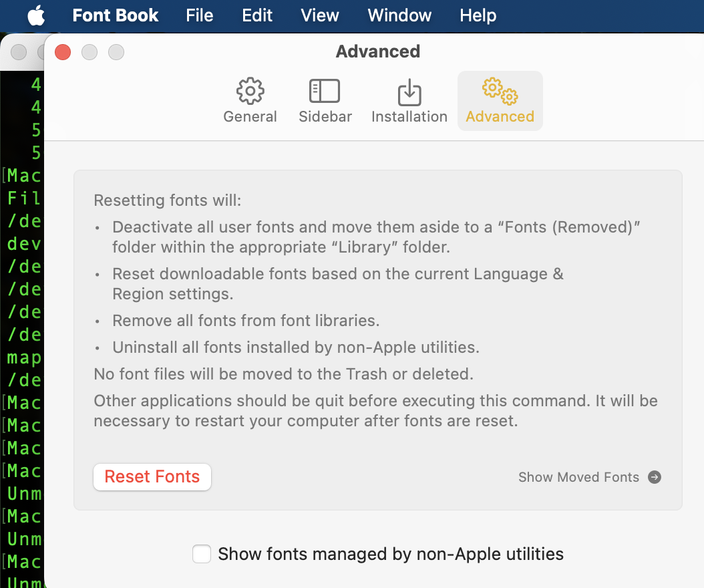The height and width of the screenshot is (588, 704).
Task: Click the Apple logo menu
Action: (x=36, y=16)
